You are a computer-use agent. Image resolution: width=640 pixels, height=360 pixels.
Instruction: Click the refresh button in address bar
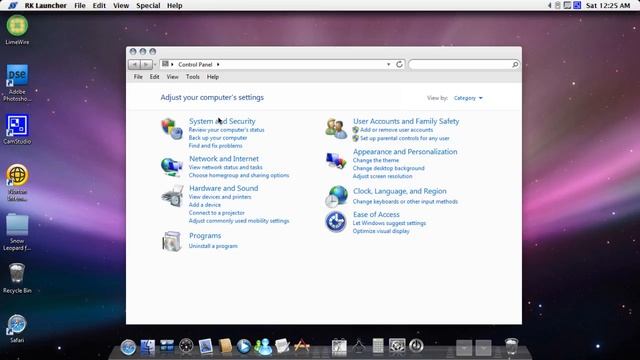(399, 64)
